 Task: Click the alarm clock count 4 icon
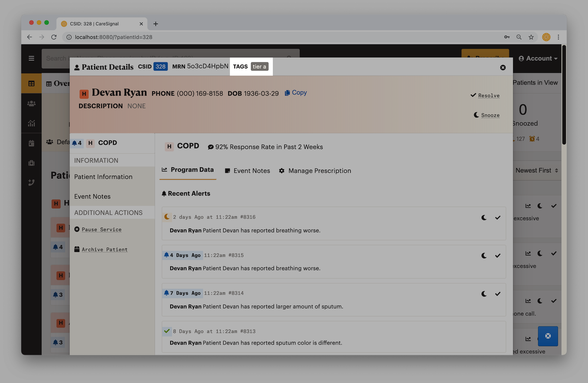tap(532, 139)
